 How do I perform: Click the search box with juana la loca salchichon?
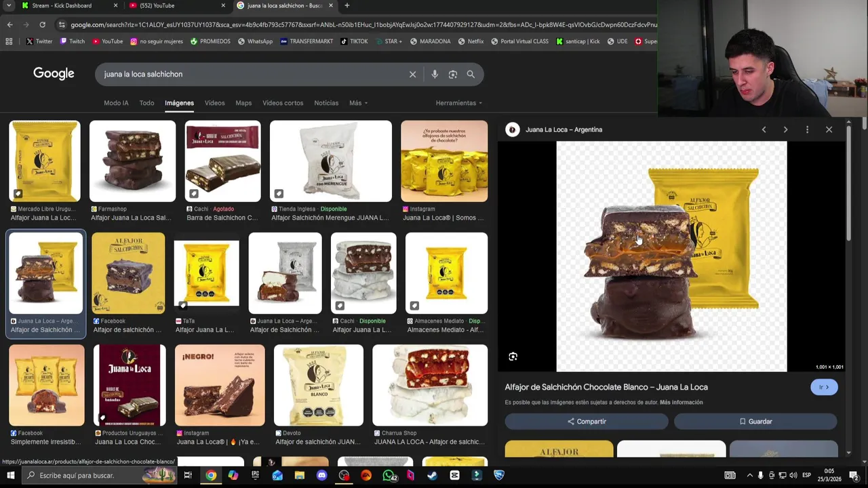tap(251, 74)
